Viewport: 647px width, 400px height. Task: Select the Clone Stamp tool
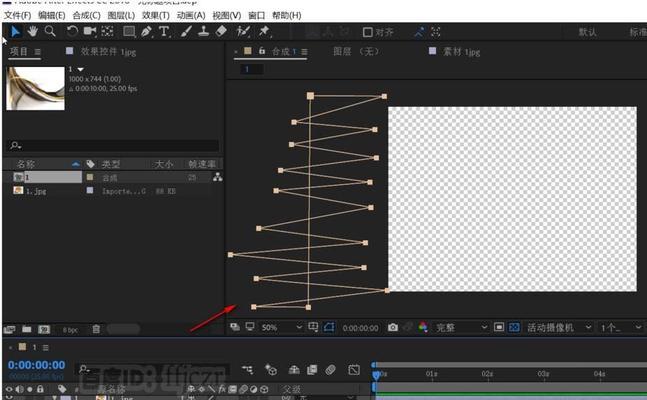pyautogui.click(x=203, y=31)
